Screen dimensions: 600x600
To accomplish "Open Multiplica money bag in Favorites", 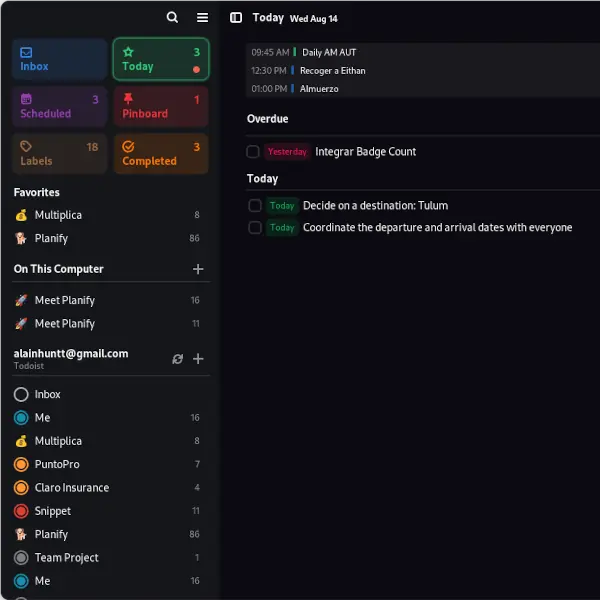I will 58,215.
